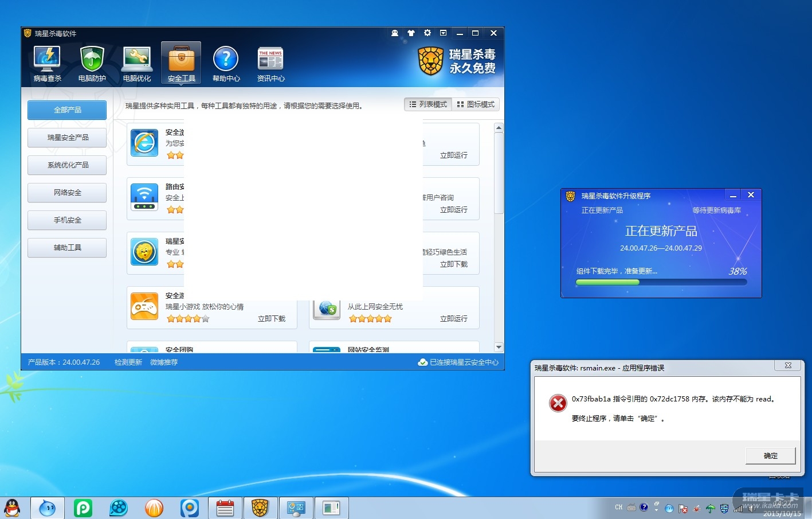Click 立即下载 for 瑞星小游戏

click(272, 319)
